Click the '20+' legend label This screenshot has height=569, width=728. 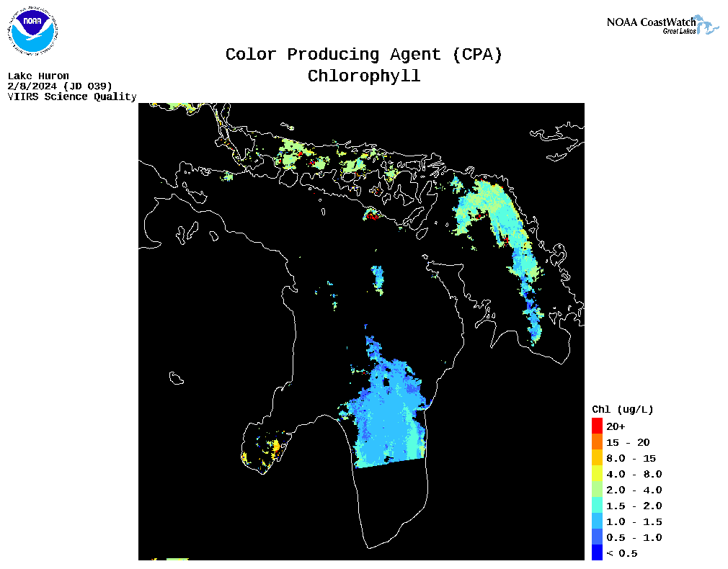(x=616, y=426)
